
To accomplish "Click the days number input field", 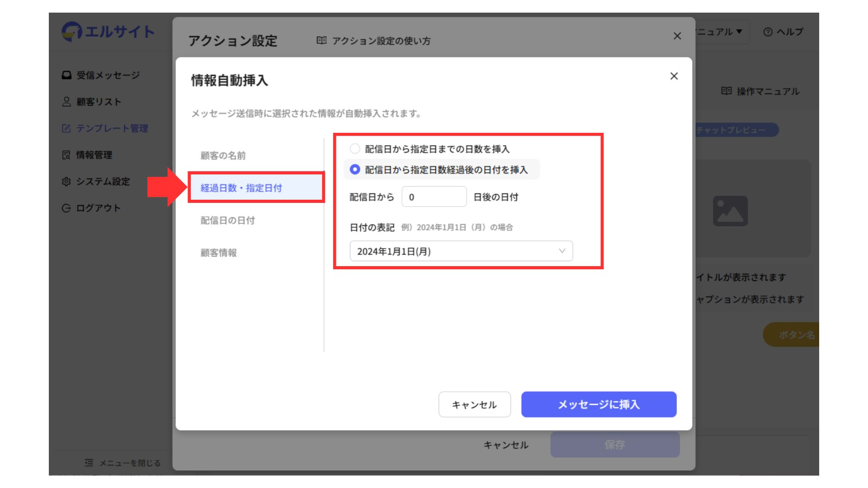I will [434, 197].
